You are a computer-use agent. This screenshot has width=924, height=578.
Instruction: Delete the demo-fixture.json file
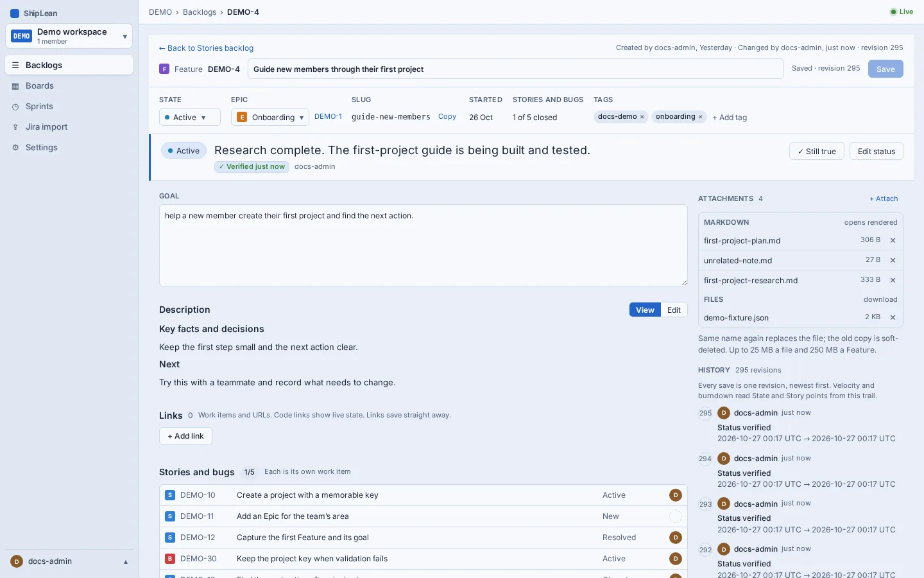tap(893, 317)
